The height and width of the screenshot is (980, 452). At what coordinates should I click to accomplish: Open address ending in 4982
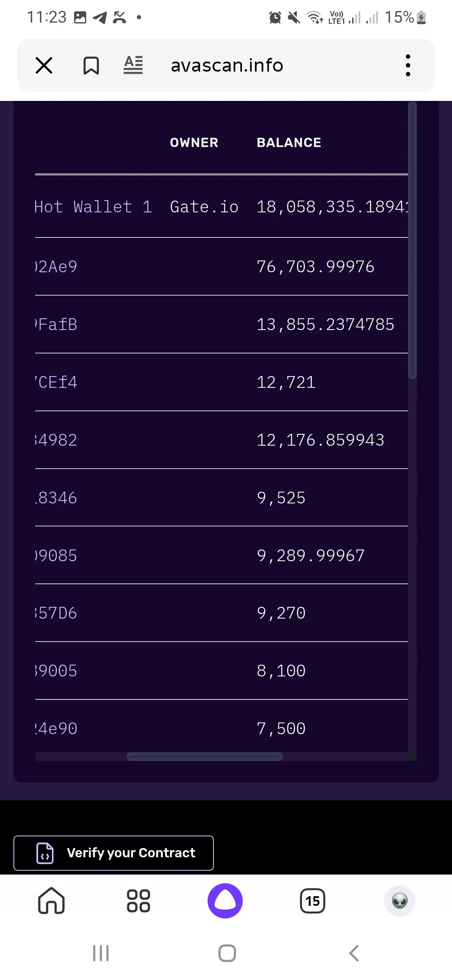click(x=56, y=440)
